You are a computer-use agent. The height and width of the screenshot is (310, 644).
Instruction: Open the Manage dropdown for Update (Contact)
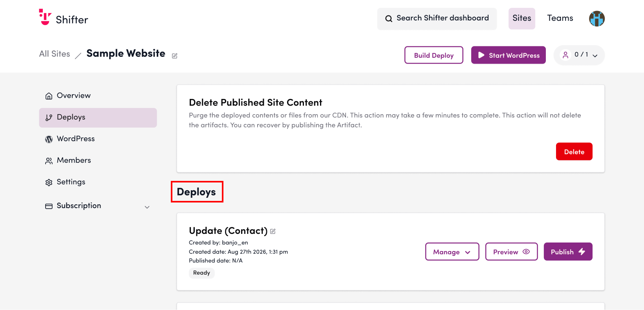(452, 252)
